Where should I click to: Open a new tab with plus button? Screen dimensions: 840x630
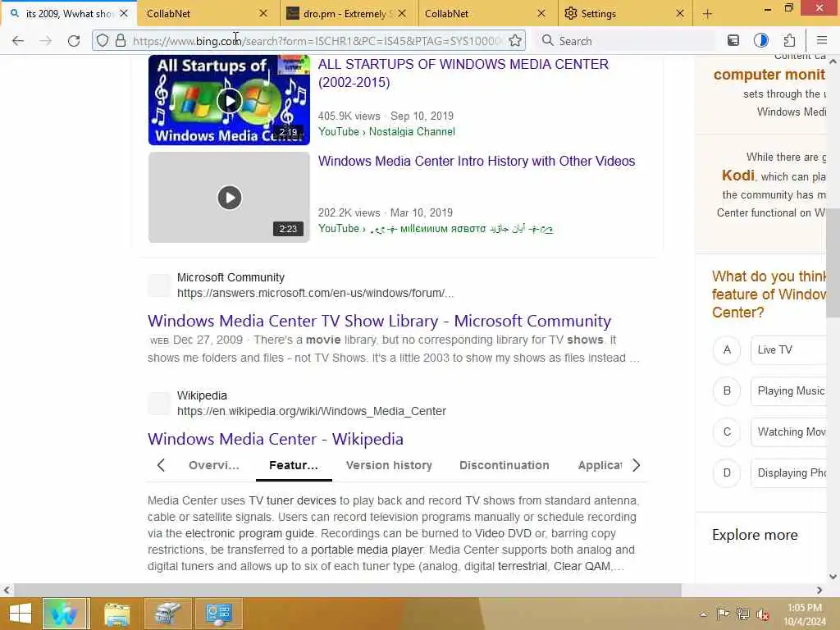[x=707, y=14]
